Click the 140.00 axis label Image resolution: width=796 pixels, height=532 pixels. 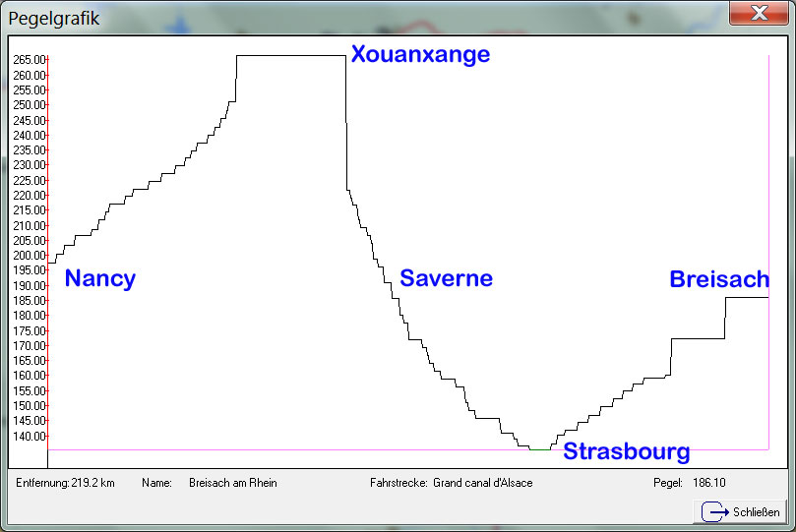[29, 436]
